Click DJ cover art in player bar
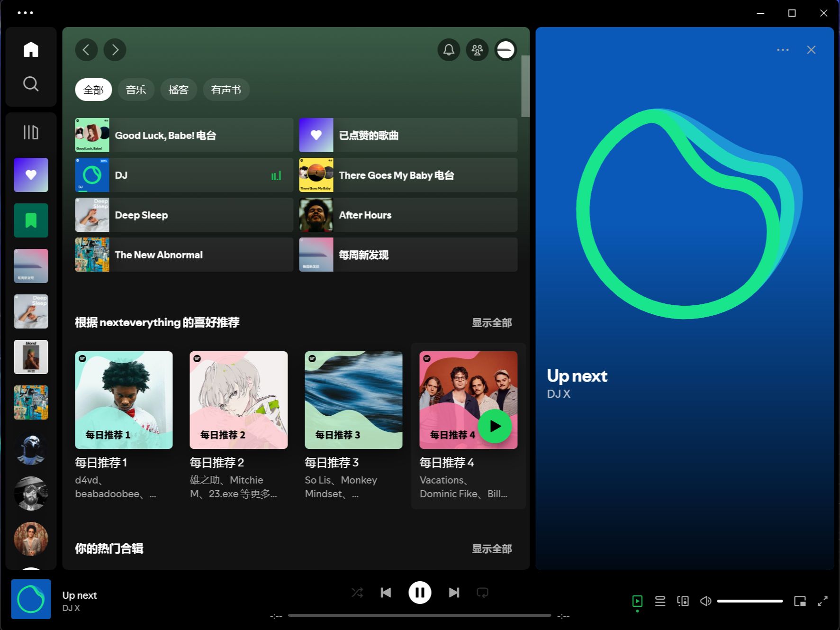The image size is (840, 630). point(31,599)
